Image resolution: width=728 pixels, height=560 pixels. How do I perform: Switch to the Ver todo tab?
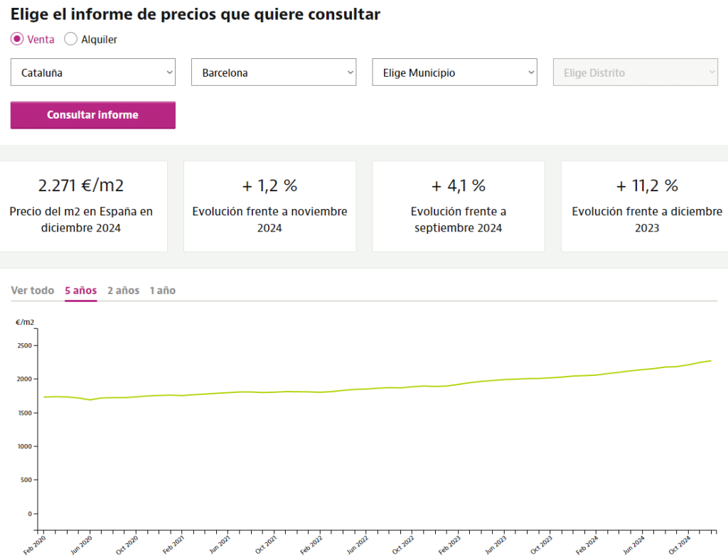coord(33,291)
